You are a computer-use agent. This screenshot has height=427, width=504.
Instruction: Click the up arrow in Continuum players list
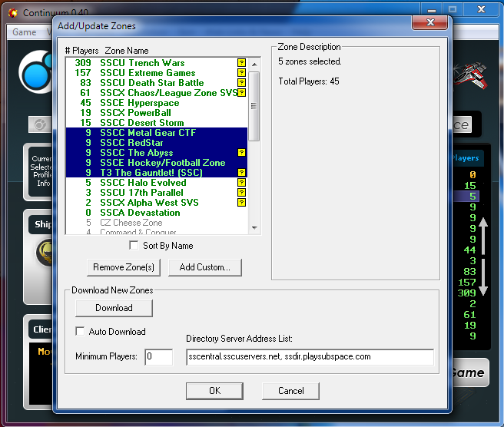coord(483,236)
